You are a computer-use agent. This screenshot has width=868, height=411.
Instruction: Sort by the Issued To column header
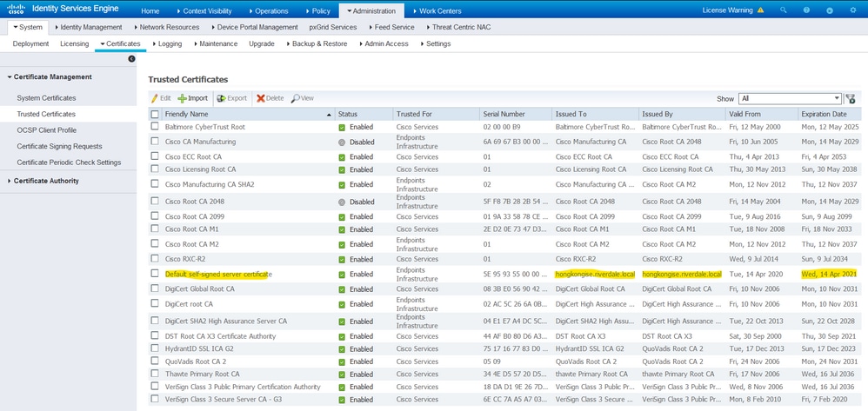[x=595, y=114]
